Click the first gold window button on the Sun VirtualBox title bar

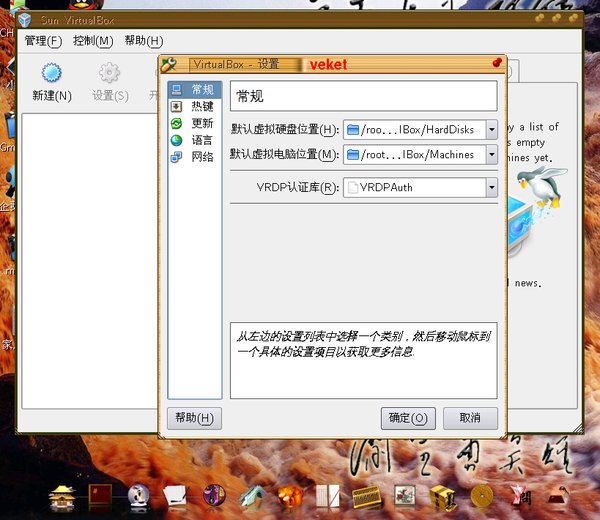540,18
